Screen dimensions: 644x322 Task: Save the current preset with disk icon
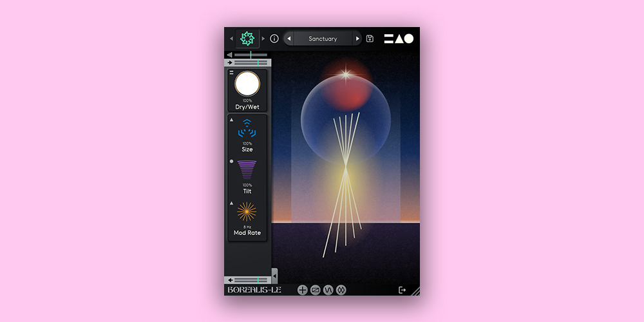[370, 39]
